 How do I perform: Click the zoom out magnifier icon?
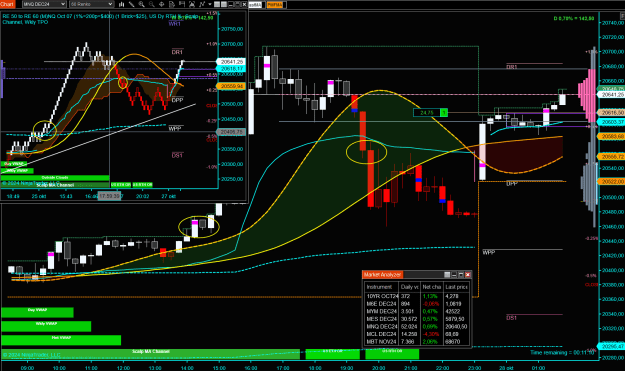151,4
